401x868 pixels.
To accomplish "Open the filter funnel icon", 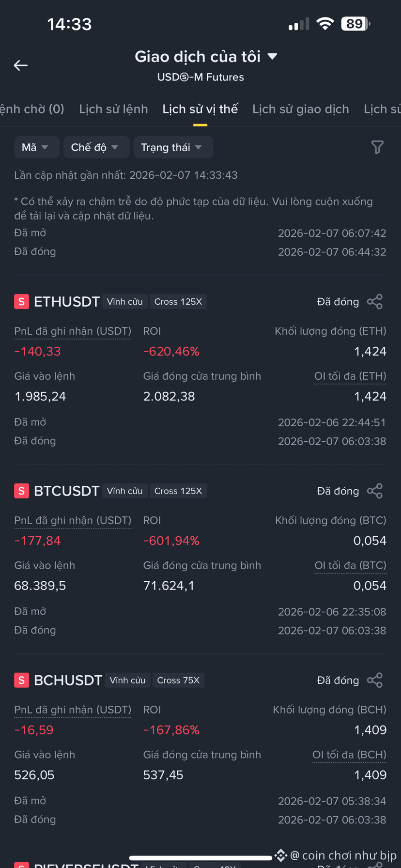I will click(x=377, y=147).
